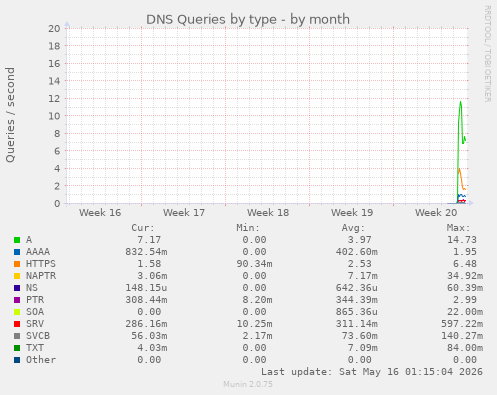The height and width of the screenshot is (395, 497).
Task: Click the 'Week 16' x-axis label
Action: (100, 212)
